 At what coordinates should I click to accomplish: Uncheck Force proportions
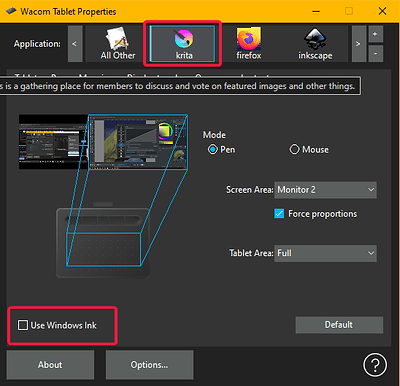(279, 214)
